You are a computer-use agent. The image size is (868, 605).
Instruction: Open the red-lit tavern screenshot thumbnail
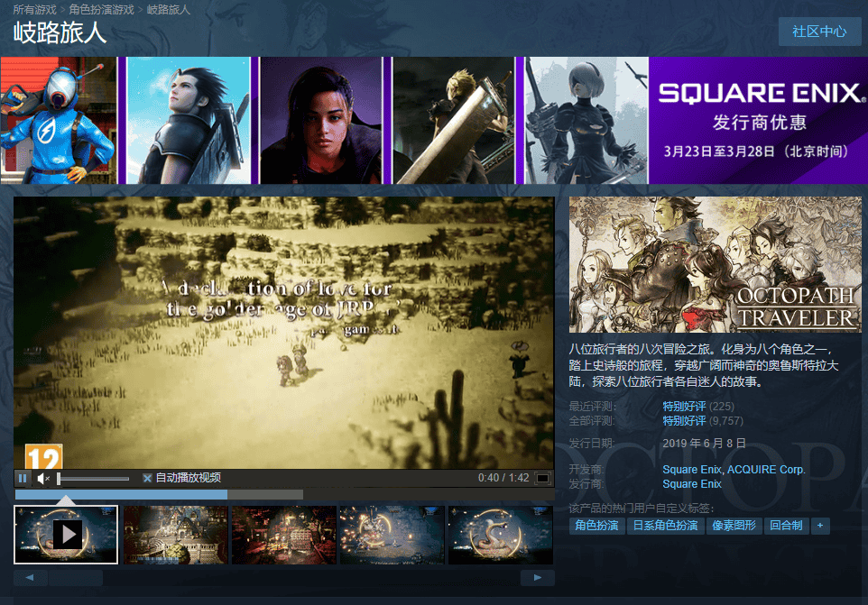click(284, 535)
